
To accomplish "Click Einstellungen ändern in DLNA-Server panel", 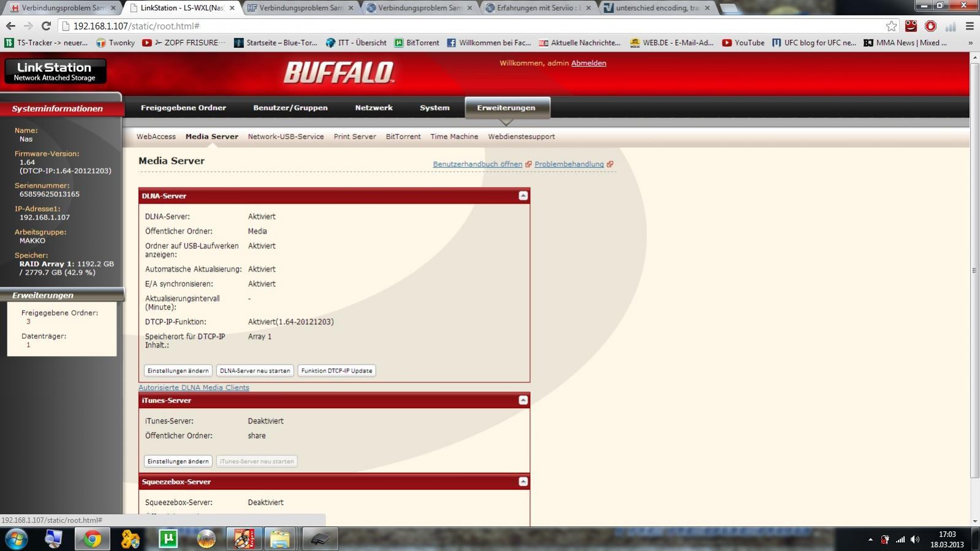I will click(x=178, y=370).
